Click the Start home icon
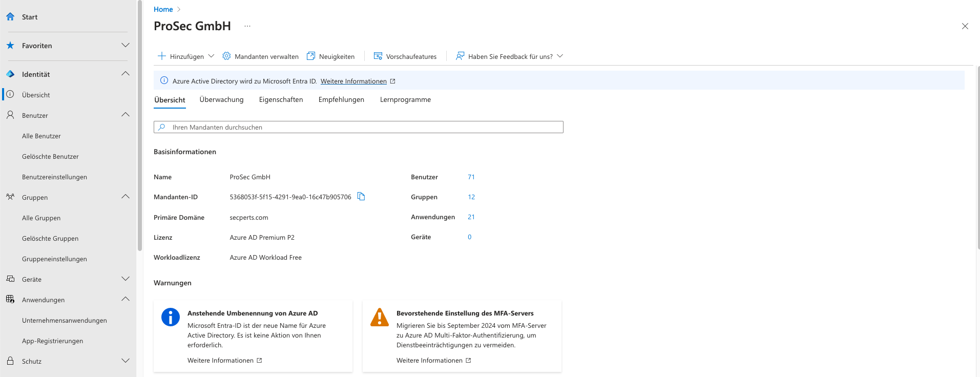The image size is (980, 377). (x=10, y=16)
